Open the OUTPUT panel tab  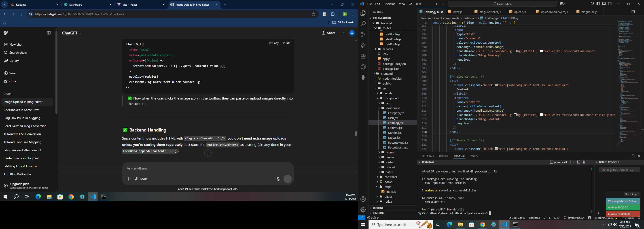tap(443, 156)
